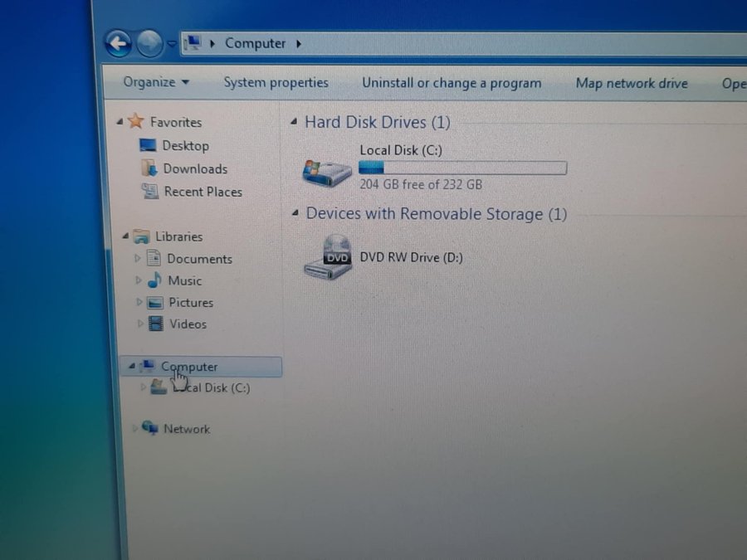Expand the Documents library tree arrow

tap(138, 259)
